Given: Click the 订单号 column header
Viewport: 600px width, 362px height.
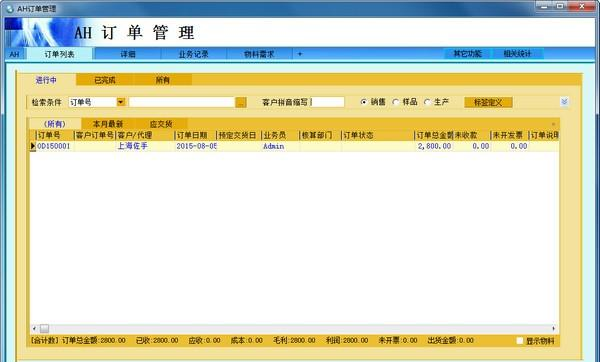Looking at the screenshot, I should pos(55,135).
